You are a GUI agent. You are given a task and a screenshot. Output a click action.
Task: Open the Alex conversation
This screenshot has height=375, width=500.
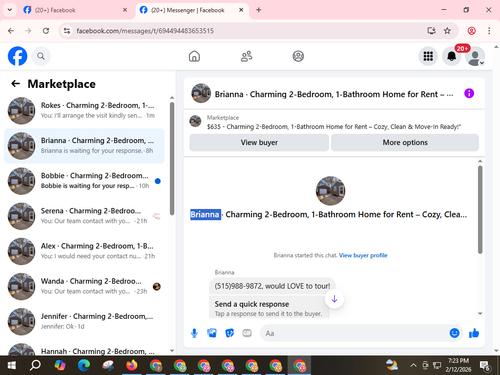(x=84, y=251)
